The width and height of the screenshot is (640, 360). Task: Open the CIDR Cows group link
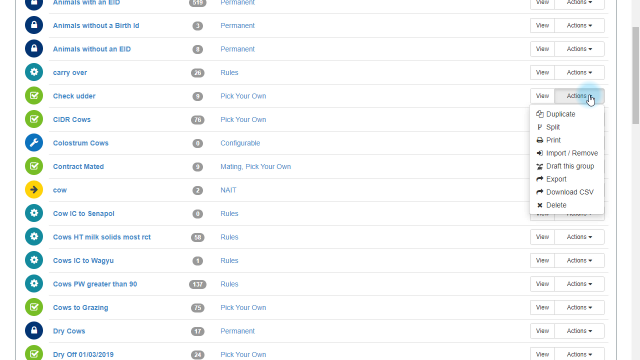pos(72,120)
